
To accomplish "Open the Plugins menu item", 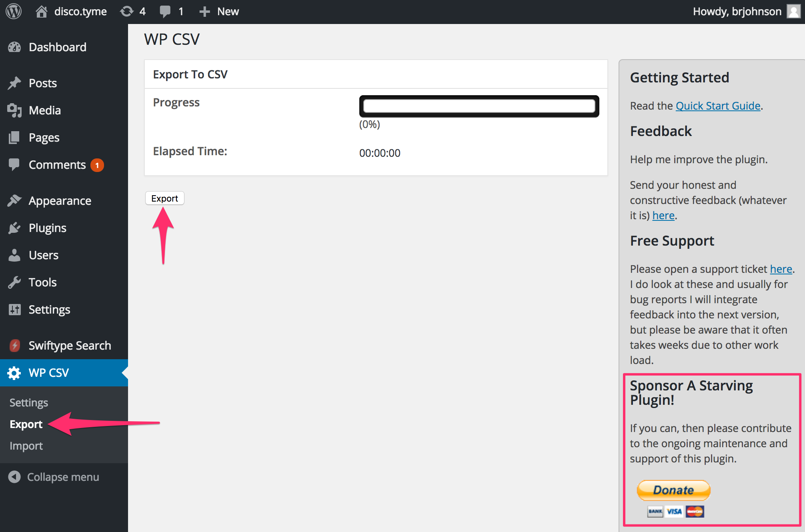I will coord(64,228).
